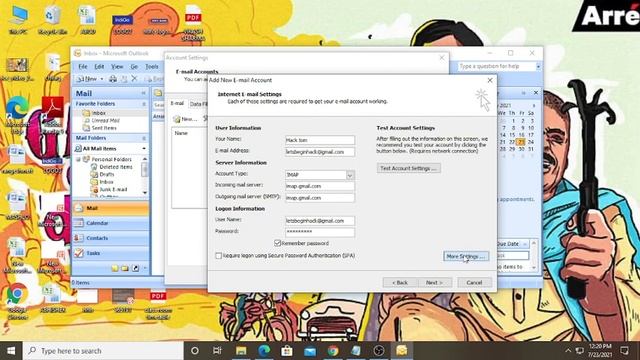Collapse the Favorite Folders section
Screen dimensions: 640x360
144,104
